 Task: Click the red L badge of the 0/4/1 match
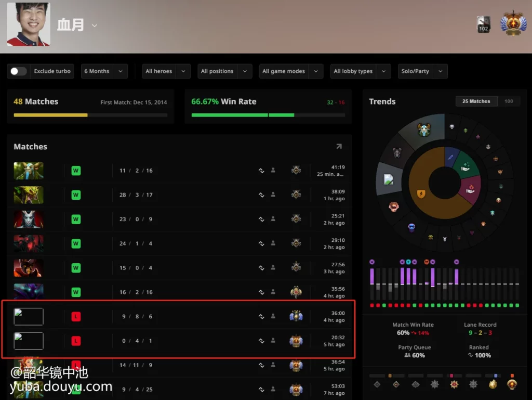pyautogui.click(x=76, y=341)
